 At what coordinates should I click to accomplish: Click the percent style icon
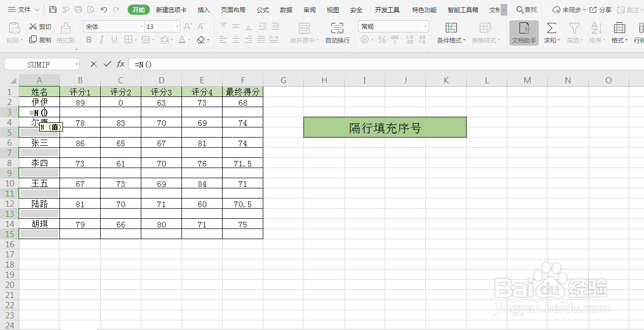pyautogui.click(x=382, y=40)
